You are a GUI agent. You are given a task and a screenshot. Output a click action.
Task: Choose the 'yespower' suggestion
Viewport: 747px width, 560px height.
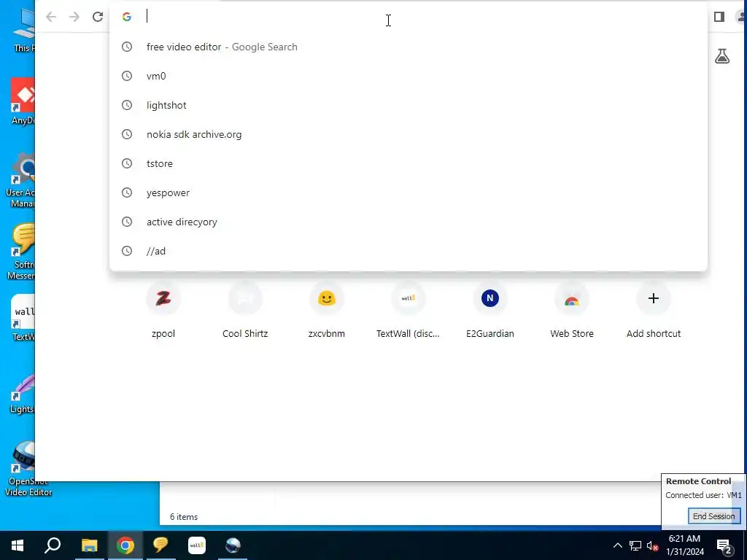coord(409,192)
